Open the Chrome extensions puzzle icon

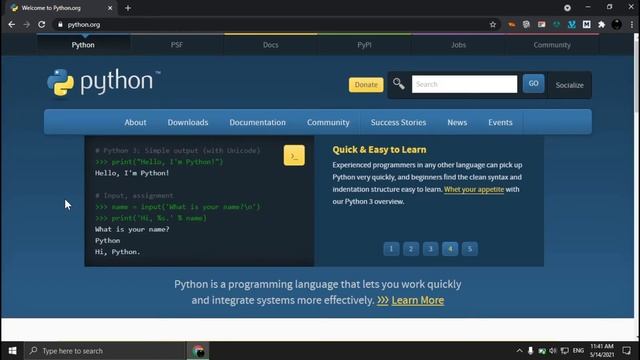tap(601, 24)
